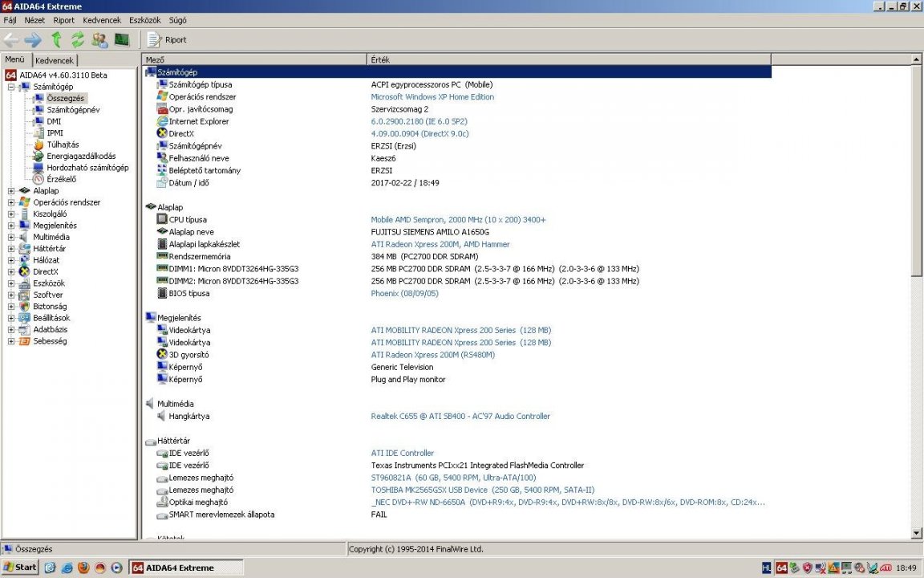Open the Súgó menu
Image resolution: width=924 pixels, height=578 pixels.
click(177, 20)
